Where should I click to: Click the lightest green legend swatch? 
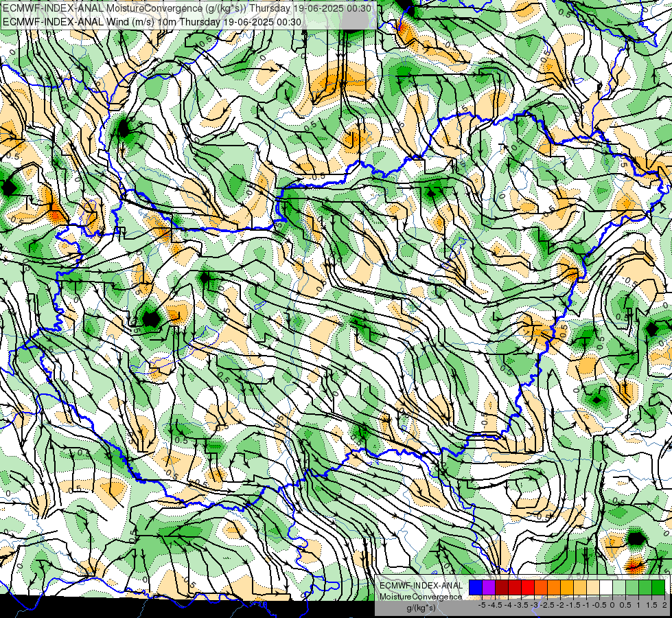[x=619, y=587]
